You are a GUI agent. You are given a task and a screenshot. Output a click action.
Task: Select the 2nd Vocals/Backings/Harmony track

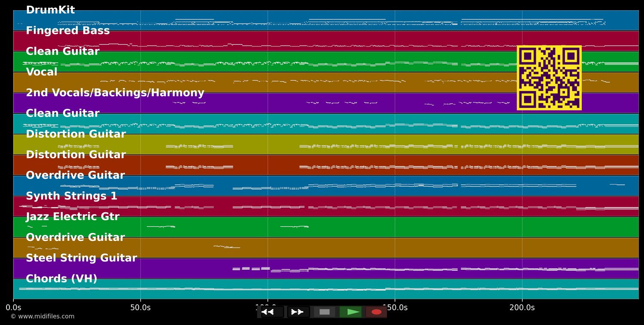tap(115, 92)
